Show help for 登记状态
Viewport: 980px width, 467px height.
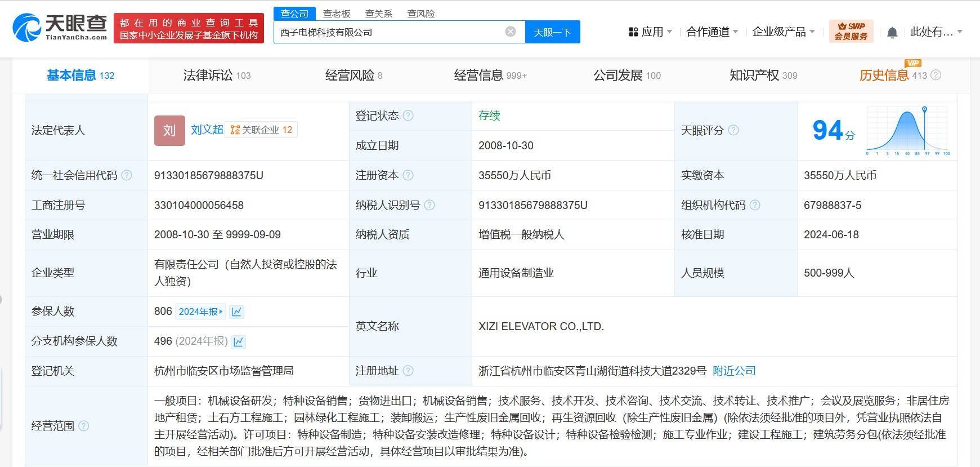[408, 115]
